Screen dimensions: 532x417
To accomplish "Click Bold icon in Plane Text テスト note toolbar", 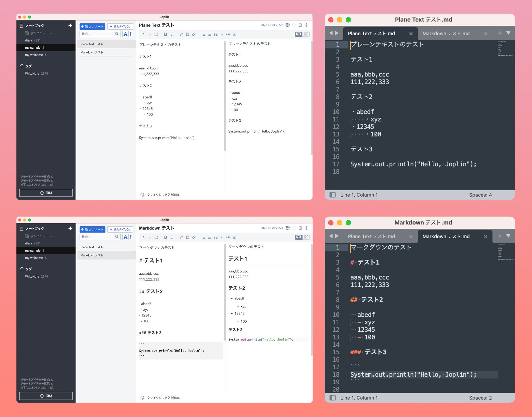I will point(165,34).
